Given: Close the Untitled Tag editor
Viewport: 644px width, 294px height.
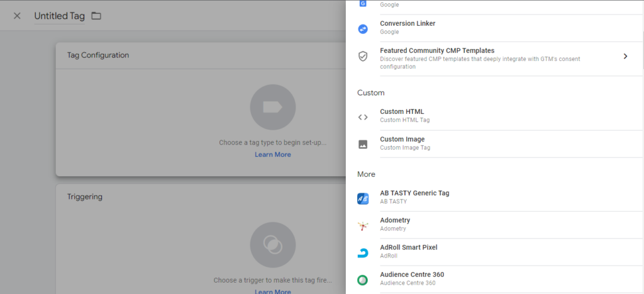Looking at the screenshot, I should (17, 16).
